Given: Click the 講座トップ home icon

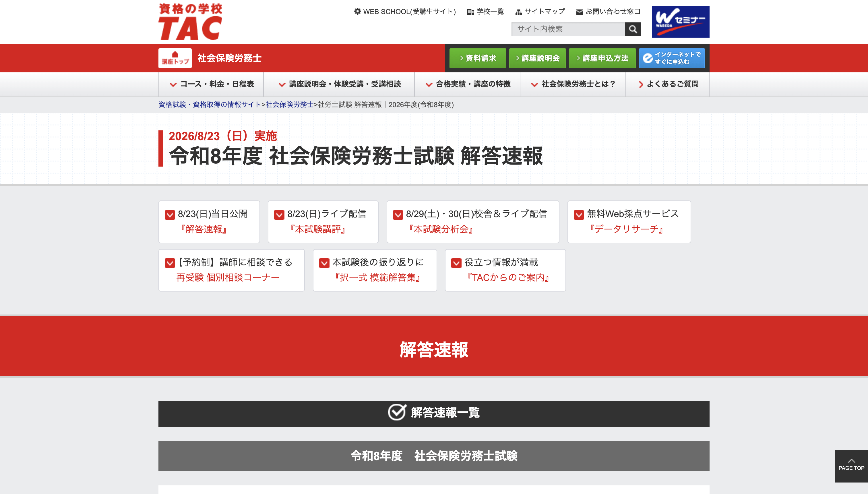Looking at the screenshot, I should [175, 58].
